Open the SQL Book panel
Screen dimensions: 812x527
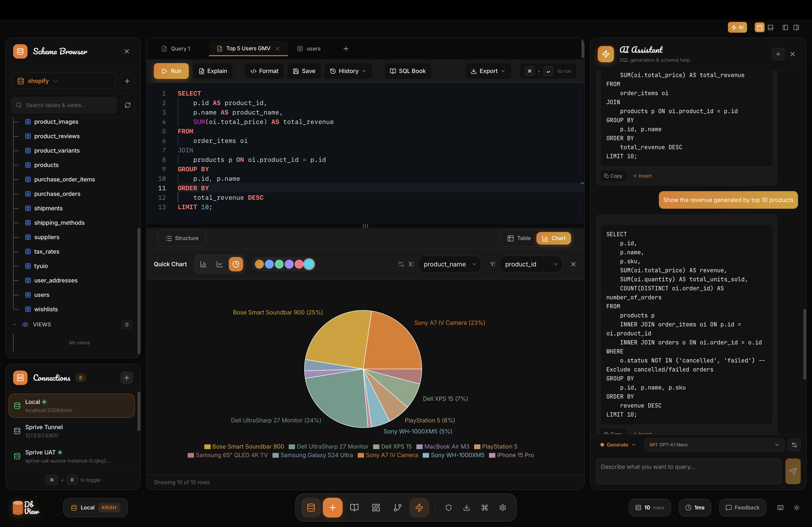[407, 71]
